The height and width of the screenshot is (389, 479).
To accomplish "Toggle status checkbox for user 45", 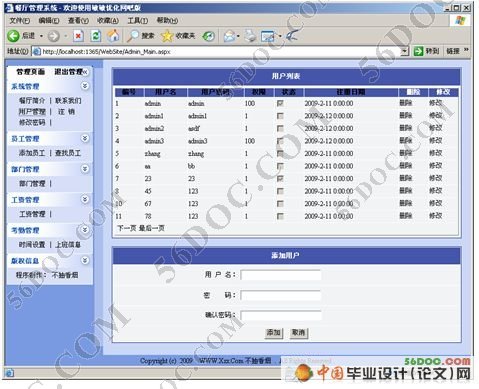I will click(280, 191).
